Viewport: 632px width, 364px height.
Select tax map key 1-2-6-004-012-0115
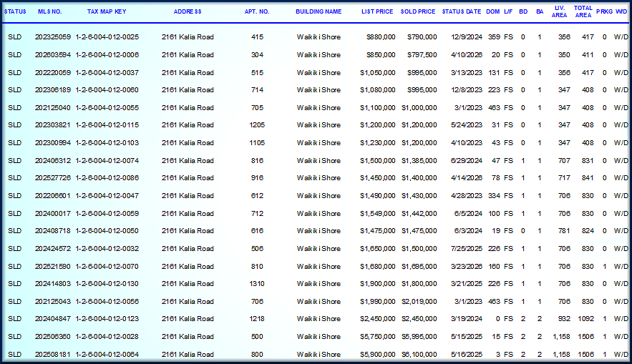coord(107,125)
